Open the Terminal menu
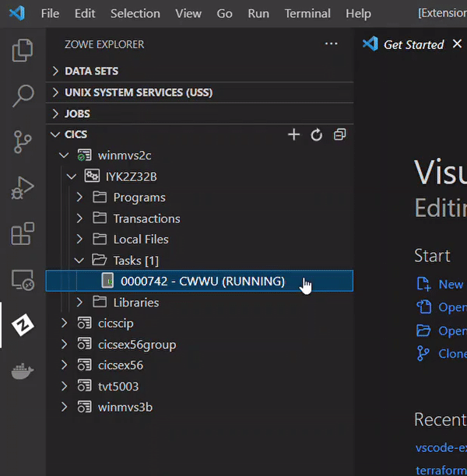The image size is (467, 476). (x=307, y=14)
